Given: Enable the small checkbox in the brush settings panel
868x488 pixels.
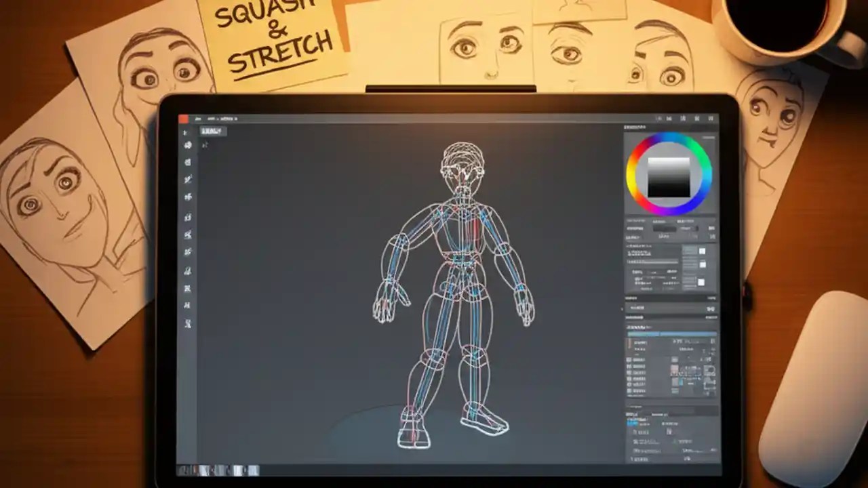Looking at the screenshot, I should (703, 251).
